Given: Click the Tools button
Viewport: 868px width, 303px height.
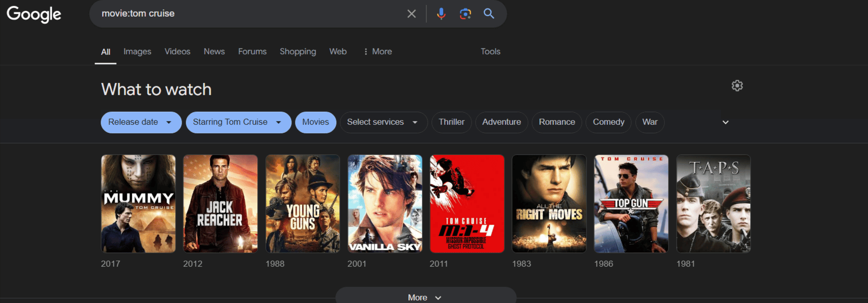Looking at the screenshot, I should 490,51.
